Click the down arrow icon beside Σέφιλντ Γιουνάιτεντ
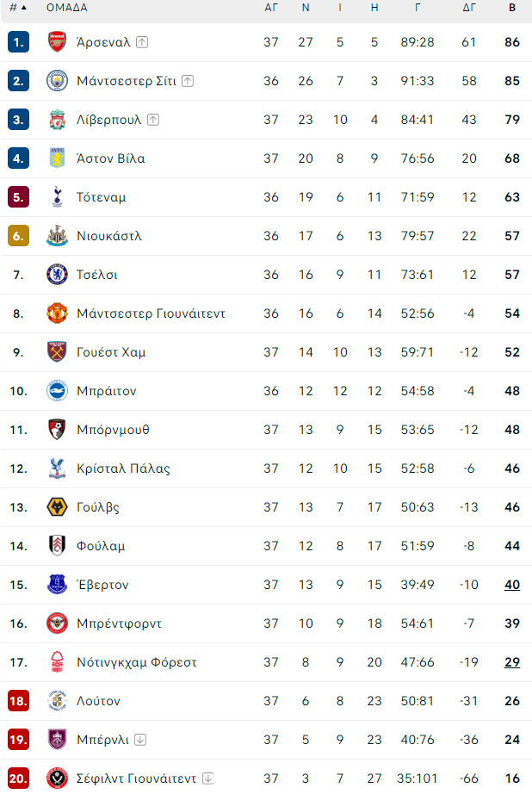 (x=208, y=778)
